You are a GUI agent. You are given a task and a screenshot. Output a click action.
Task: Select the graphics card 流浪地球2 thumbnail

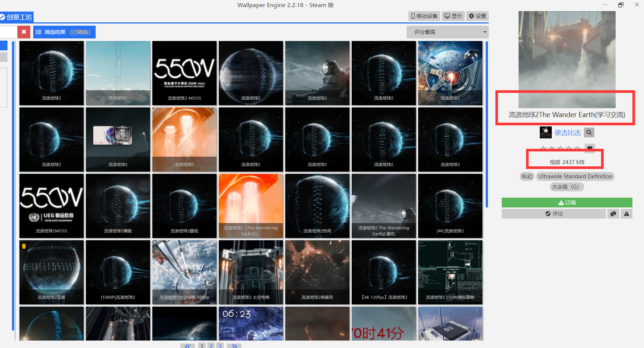tap(118, 139)
